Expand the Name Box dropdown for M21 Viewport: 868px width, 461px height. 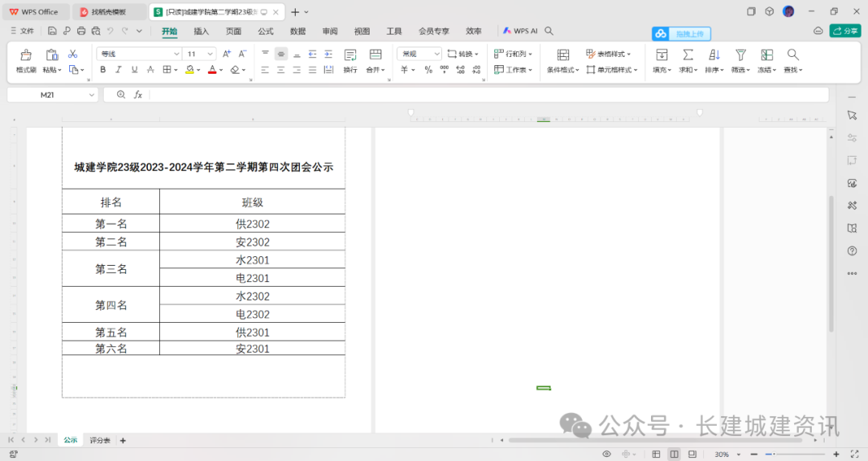92,96
